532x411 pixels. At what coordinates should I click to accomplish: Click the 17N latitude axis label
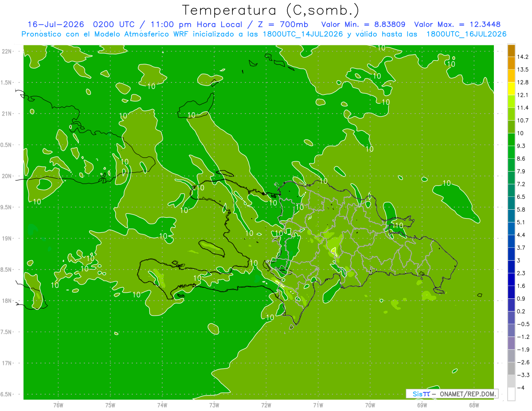click(x=7, y=363)
